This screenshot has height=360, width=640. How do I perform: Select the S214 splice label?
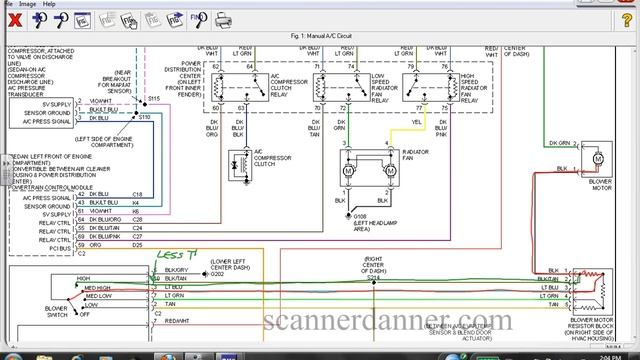point(373,277)
